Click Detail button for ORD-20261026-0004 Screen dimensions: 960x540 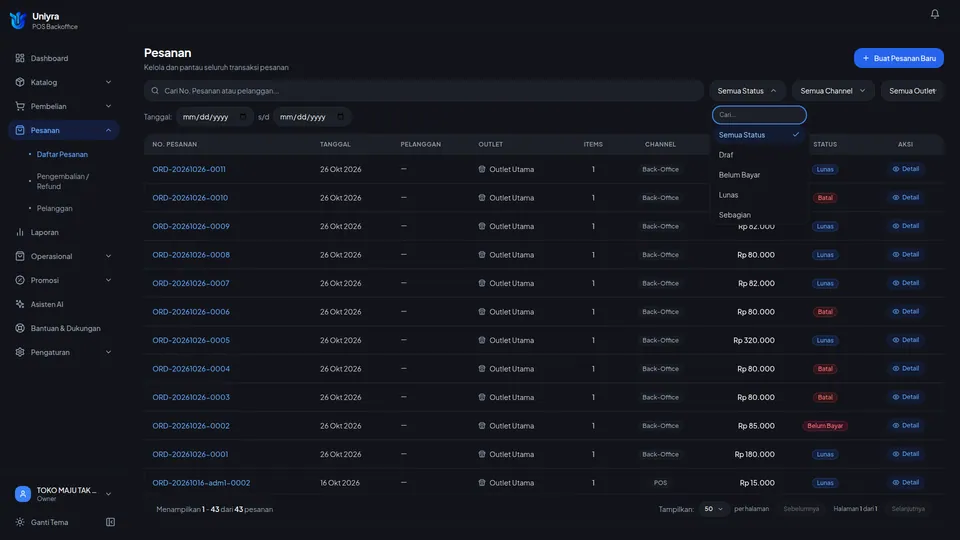coord(906,369)
